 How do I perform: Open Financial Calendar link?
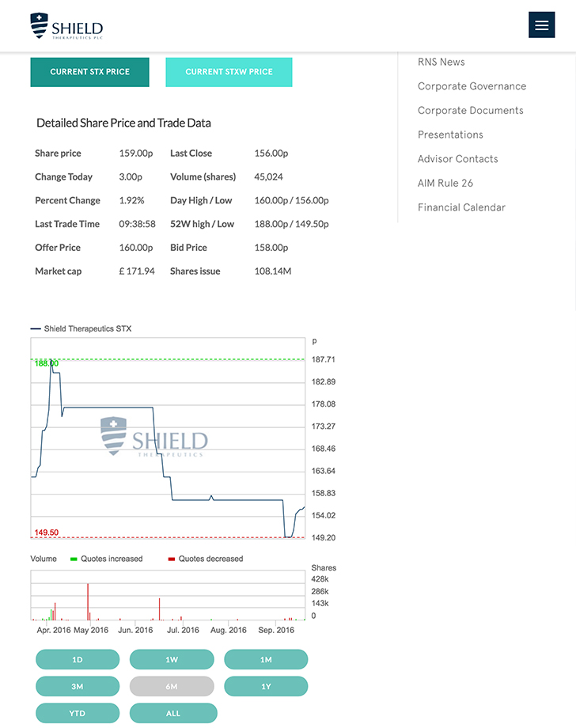pos(461,207)
